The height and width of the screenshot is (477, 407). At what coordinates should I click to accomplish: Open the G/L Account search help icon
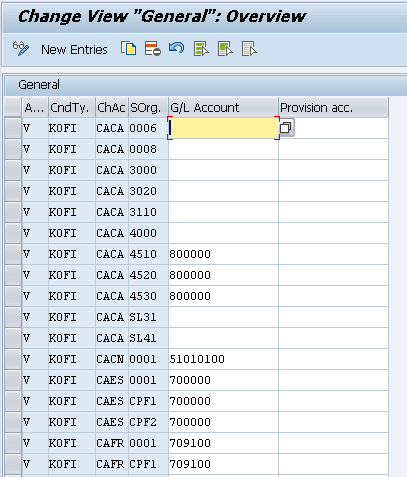[x=286, y=128]
